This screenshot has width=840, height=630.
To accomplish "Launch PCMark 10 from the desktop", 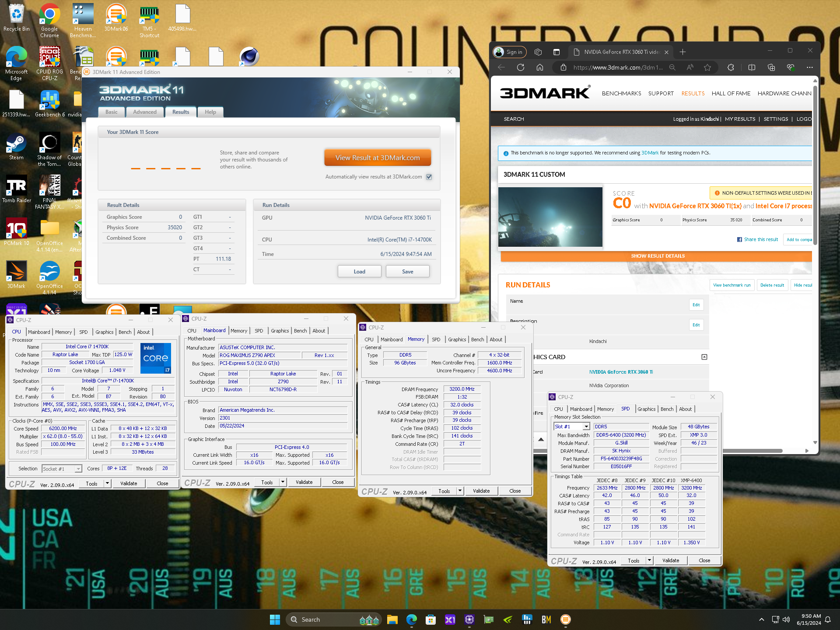I will 17,232.
